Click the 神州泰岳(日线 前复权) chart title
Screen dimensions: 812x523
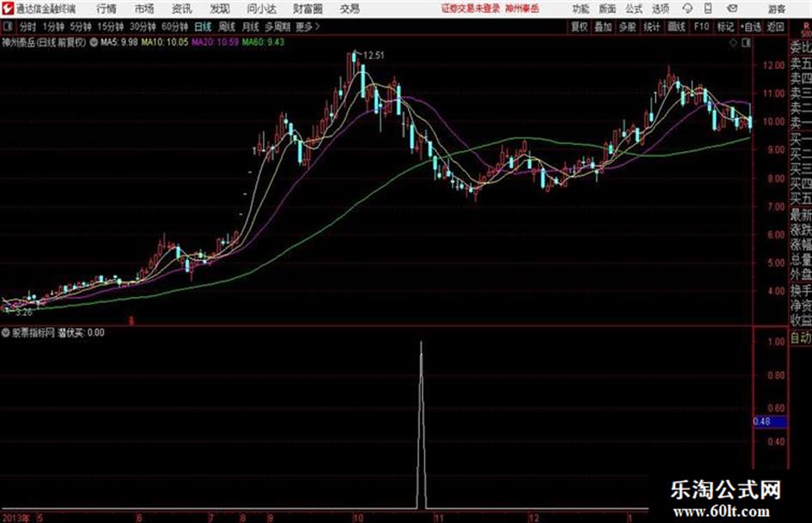click(44, 42)
